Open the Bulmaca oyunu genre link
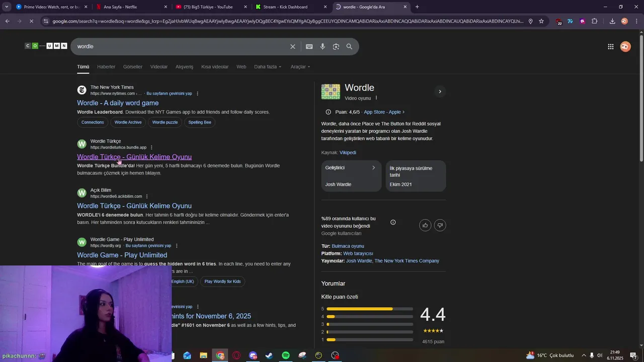Image resolution: width=644 pixels, height=362 pixels. pyautogui.click(x=348, y=246)
